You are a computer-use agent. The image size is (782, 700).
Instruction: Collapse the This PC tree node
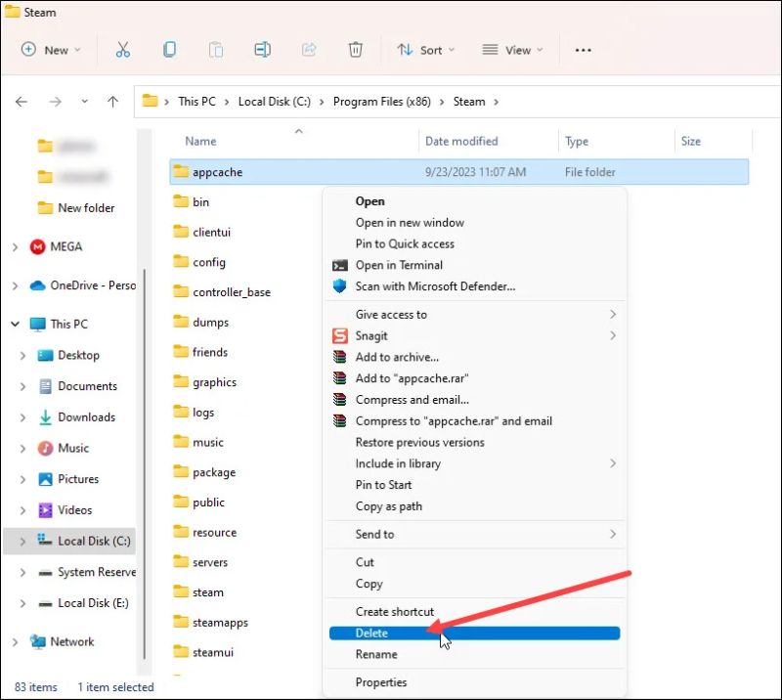coord(15,324)
